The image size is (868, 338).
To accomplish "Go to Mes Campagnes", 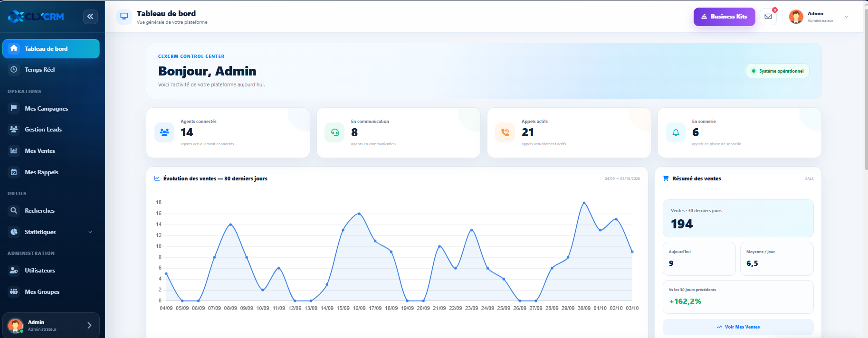I will pos(51,109).
